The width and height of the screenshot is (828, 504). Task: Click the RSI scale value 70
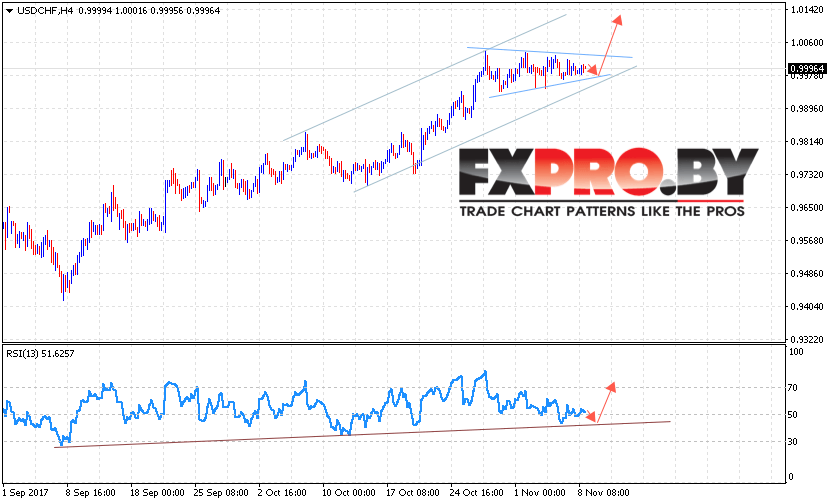pyautogui.click(x=793, y=388)
